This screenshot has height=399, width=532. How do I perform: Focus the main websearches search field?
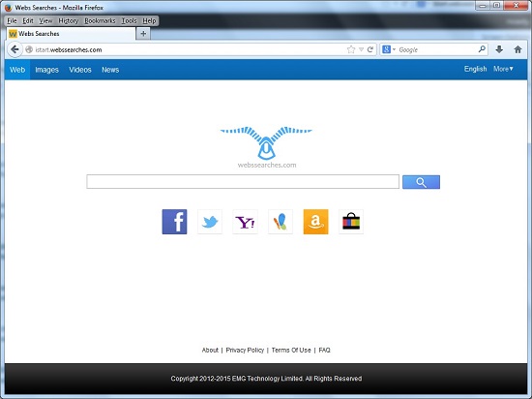[243, 182]
